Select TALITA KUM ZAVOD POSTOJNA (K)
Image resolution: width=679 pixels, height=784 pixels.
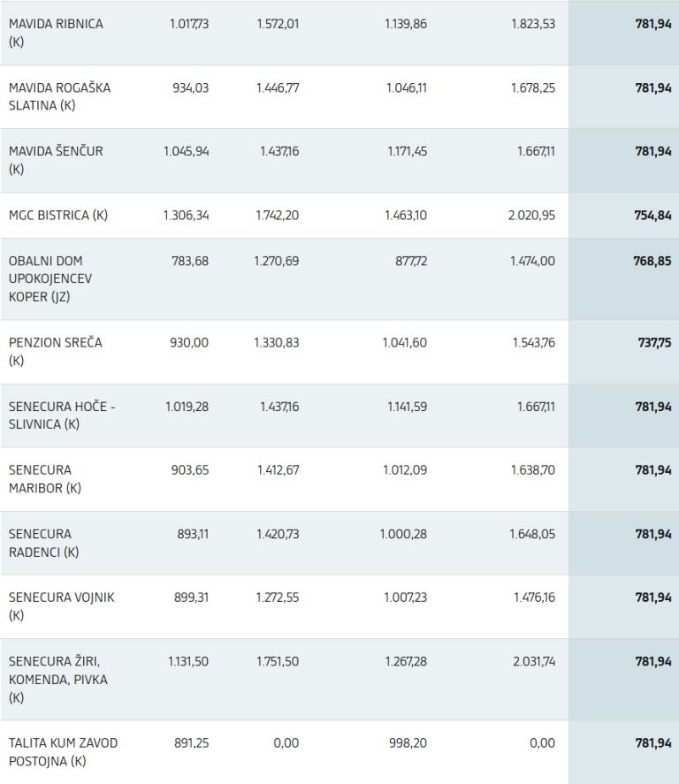63,751
